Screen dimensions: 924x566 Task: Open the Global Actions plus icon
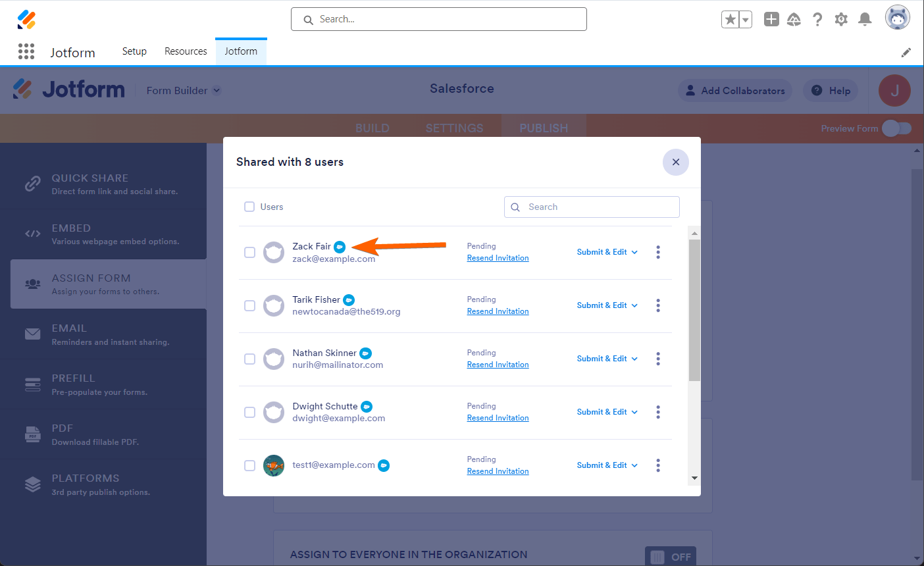click(x=771, y=20)
